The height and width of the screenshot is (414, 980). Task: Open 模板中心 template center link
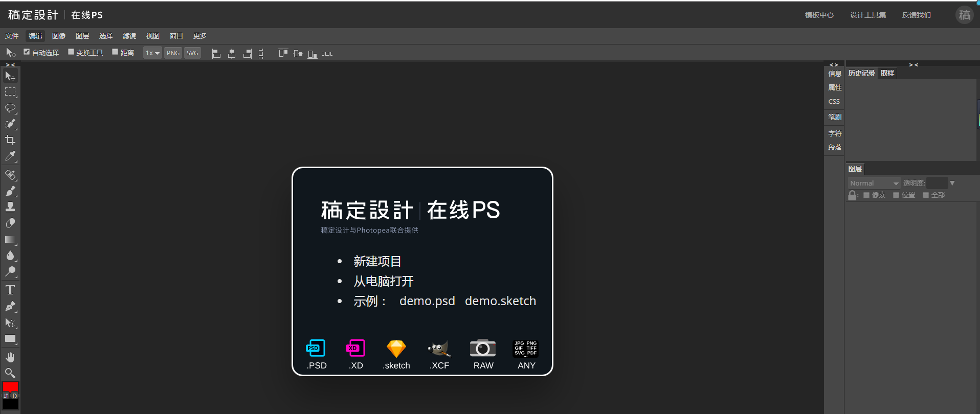coord(819,15)
